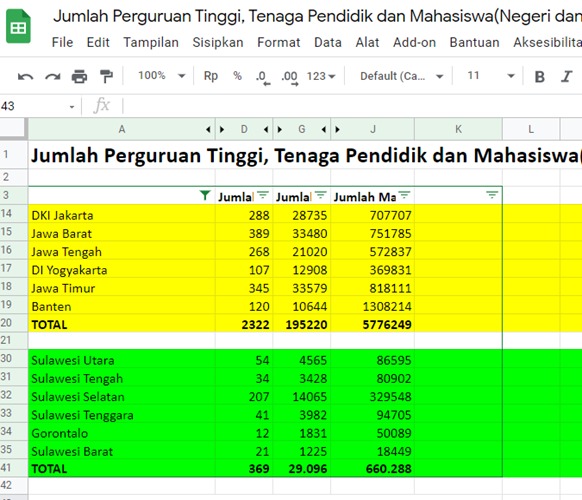Click the Undo arrow icon
Viewport: 582px width, 500px height.
click(26, 77)
